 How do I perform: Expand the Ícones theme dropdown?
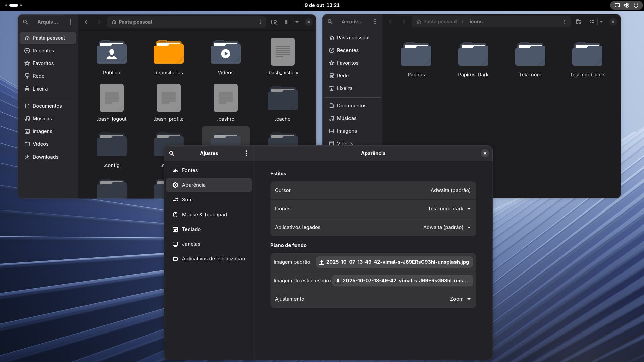(449, 209)
